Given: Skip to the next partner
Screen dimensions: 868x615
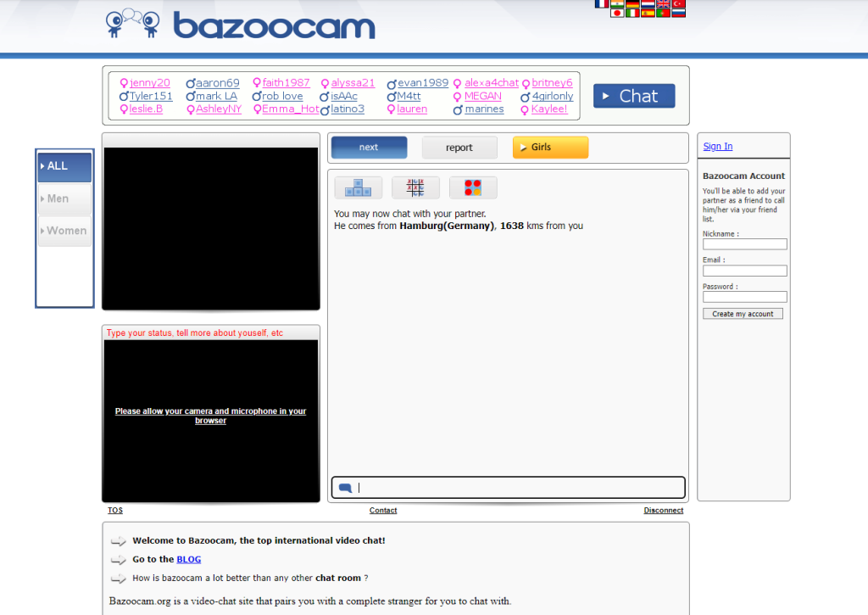Looking at the screenshot, I should point(369,147).
